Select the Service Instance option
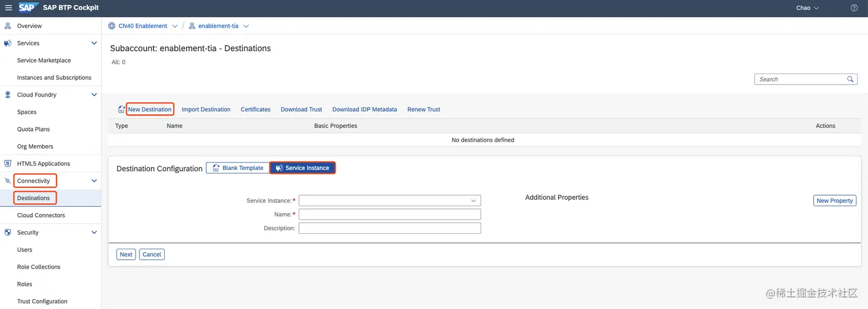 coord(303,168)
